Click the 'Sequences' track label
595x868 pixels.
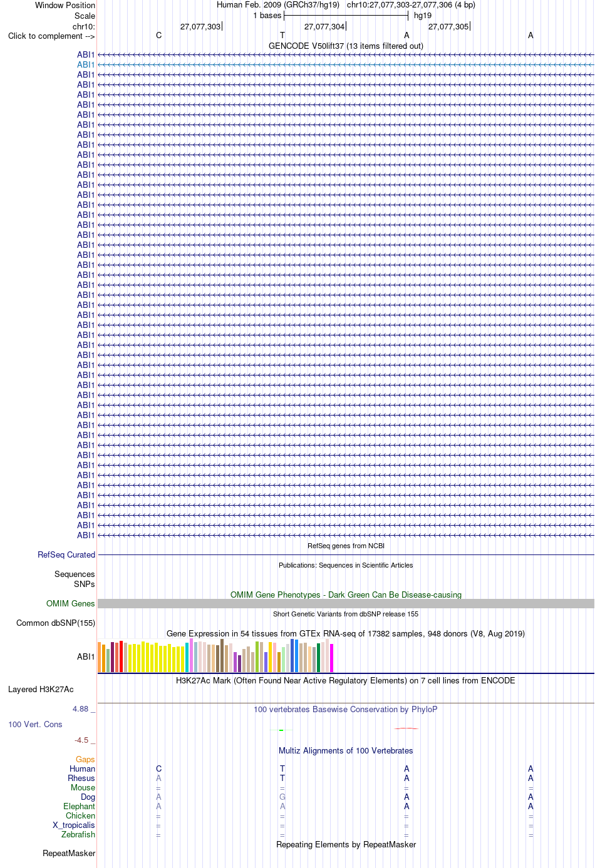click(75, 574)
